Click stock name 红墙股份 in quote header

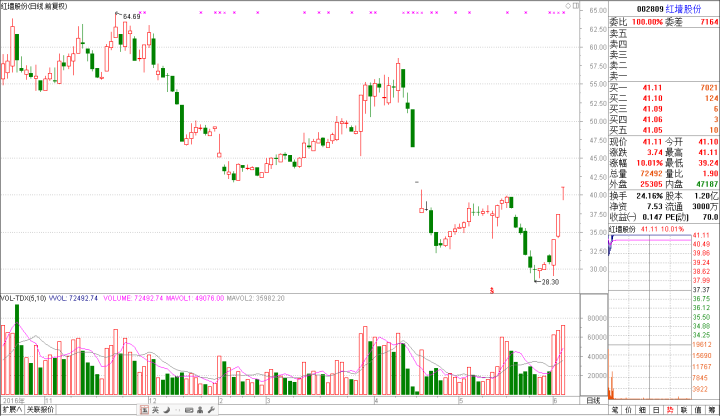pos(684,9)
